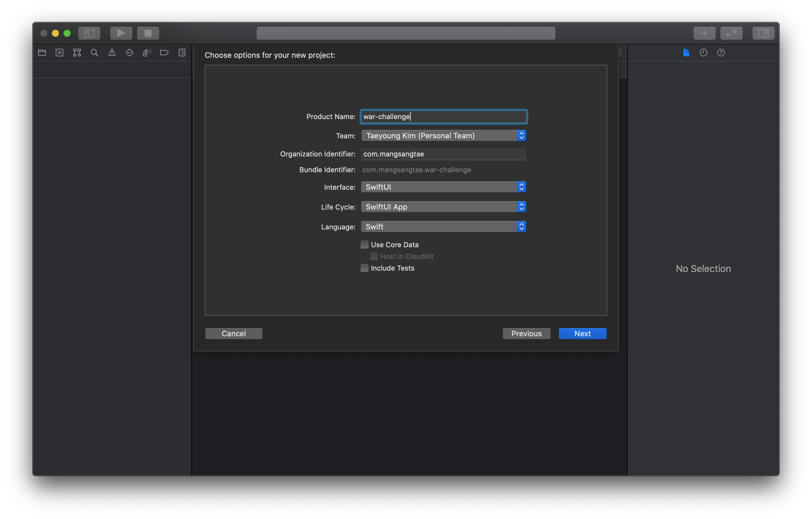Image resolution: width=812 pixels, height=519 pixels.
Task: Show the Report navigator icon
Action: [182, 53]
